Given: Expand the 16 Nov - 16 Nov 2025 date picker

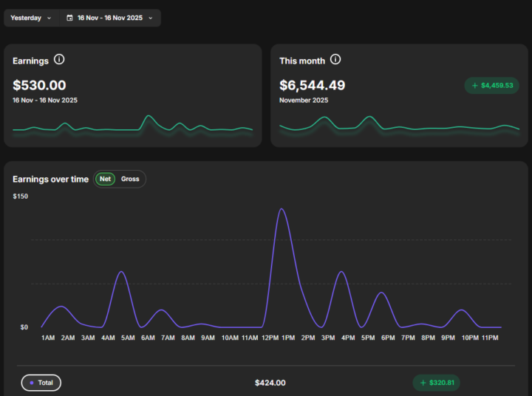Looking at the screenshot, I should point(109,18).
